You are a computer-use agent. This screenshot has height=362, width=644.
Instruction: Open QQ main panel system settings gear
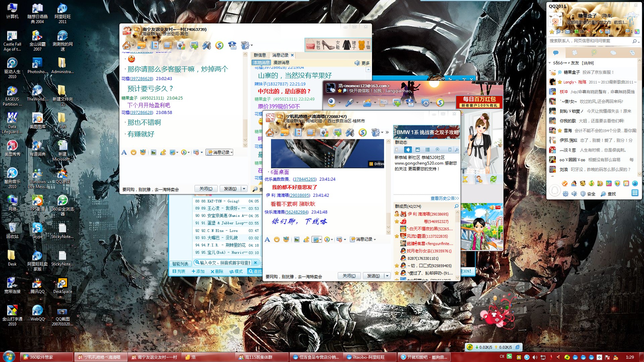tap(566, 194)
